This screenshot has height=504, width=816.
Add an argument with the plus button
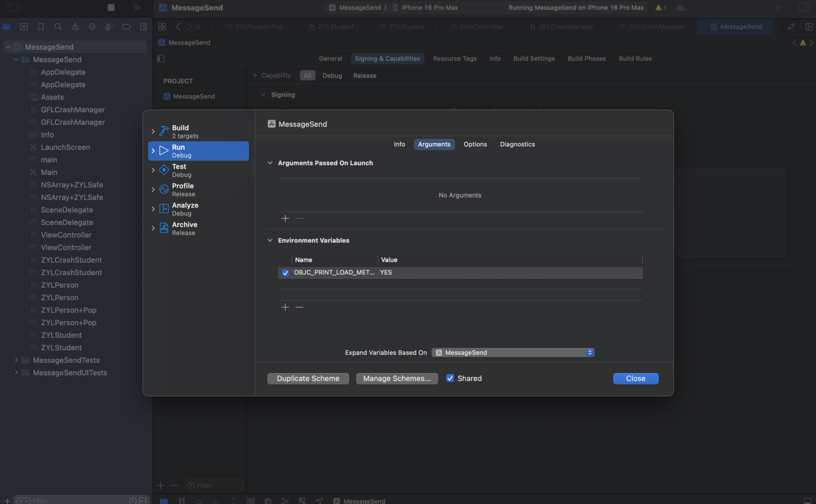click(x=285, y=218)
